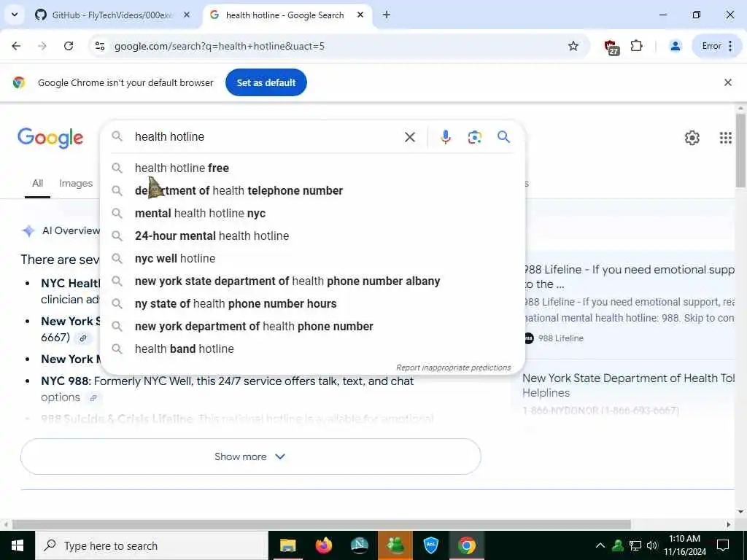Click the vertical page scrollbar thumb

740,150
